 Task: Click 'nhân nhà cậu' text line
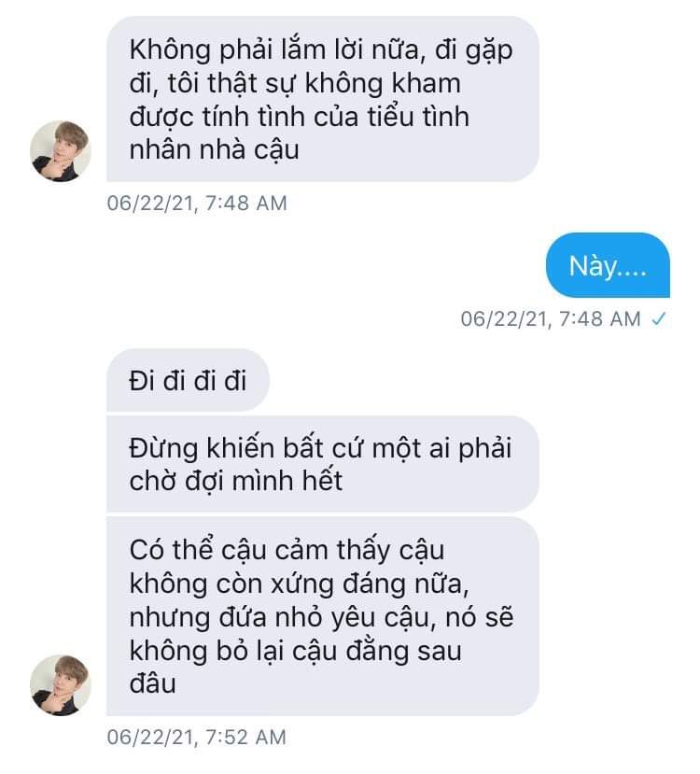click(x=214, y=150)
